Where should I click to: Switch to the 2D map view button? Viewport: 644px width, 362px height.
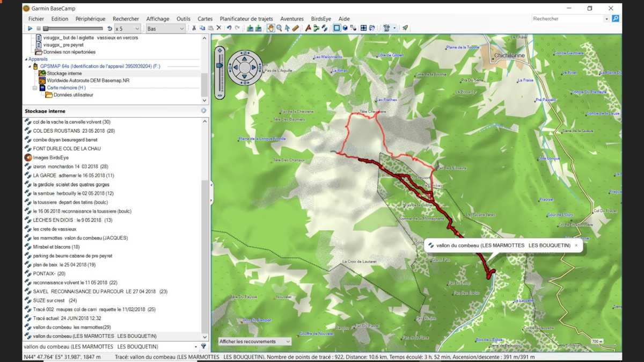(x=337, y=28)
